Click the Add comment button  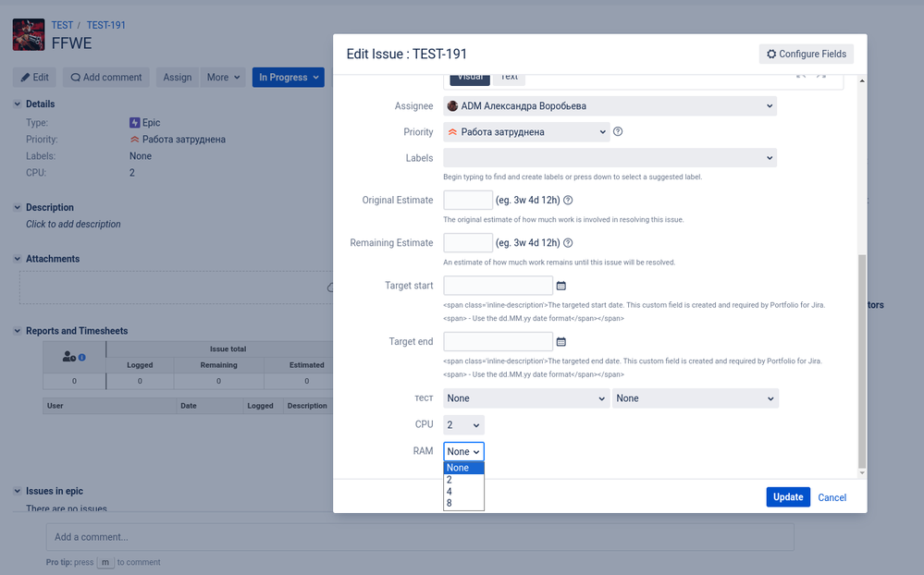point(106,77)
